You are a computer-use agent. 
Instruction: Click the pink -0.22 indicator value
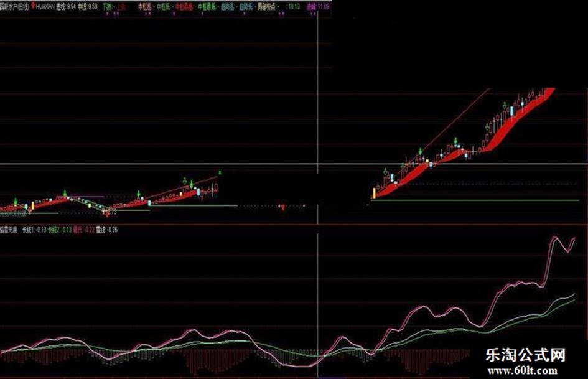[89, 230]
